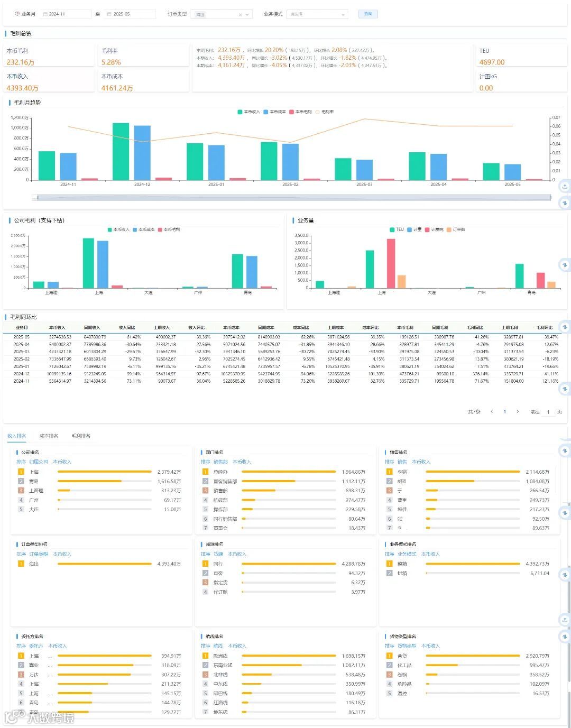Click right handle of trend chart zoom slider
The image size is (571, 728).
(x=550, y=197)
